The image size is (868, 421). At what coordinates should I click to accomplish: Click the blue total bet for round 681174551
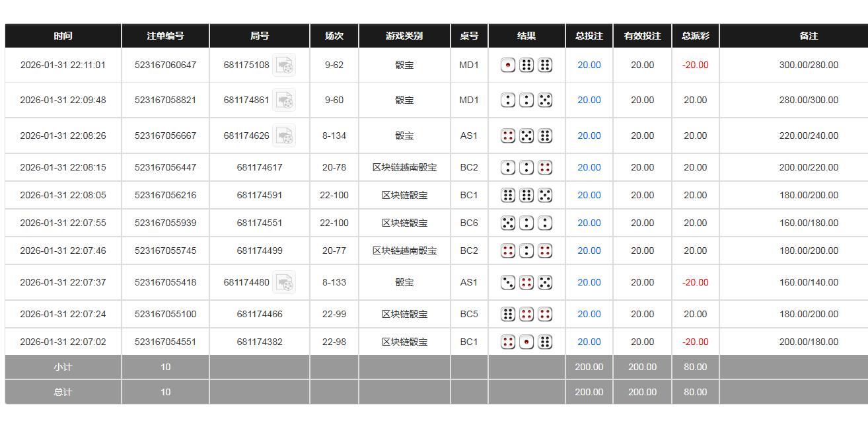tap(589, 222)
